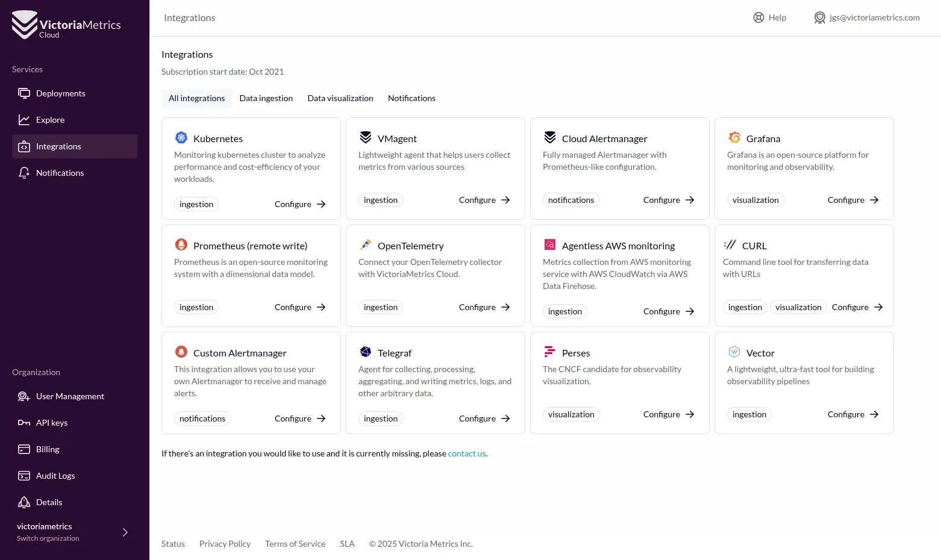Configure the OpenTelemetry integration

[484, 307]
